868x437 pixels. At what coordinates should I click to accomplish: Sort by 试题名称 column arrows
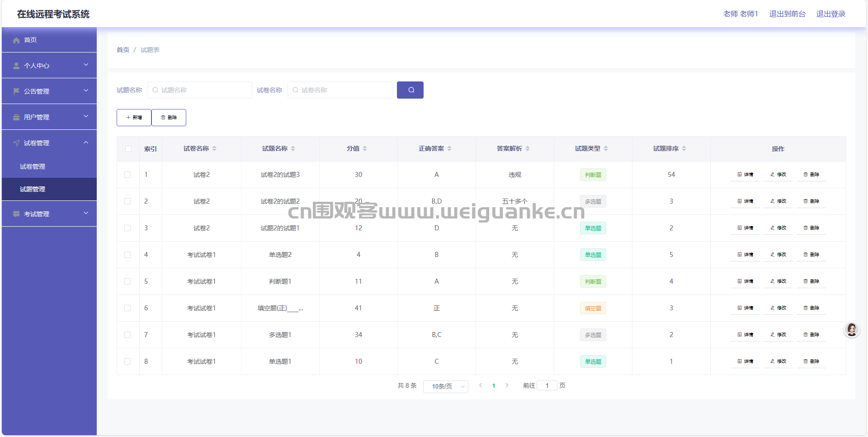tap(293, 149)
